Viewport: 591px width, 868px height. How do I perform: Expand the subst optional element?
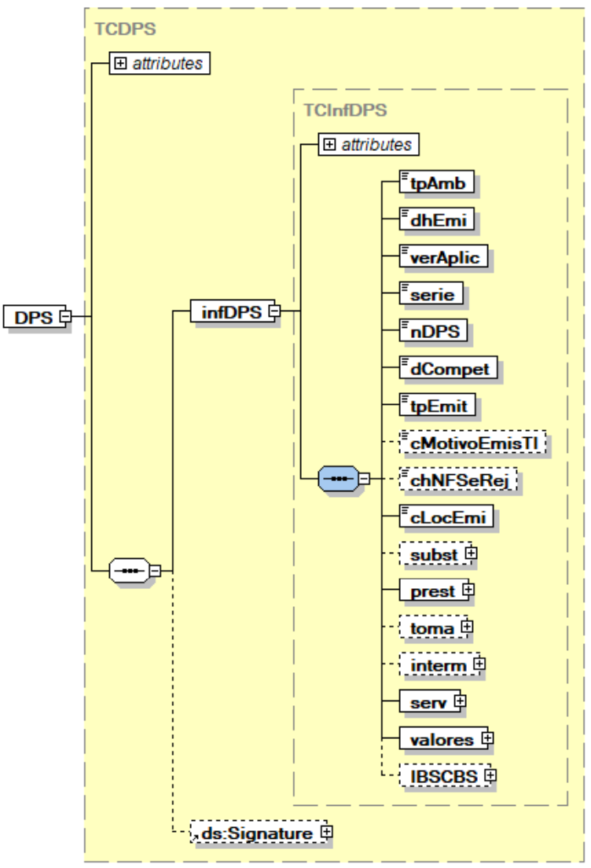[x=472, y=553]
